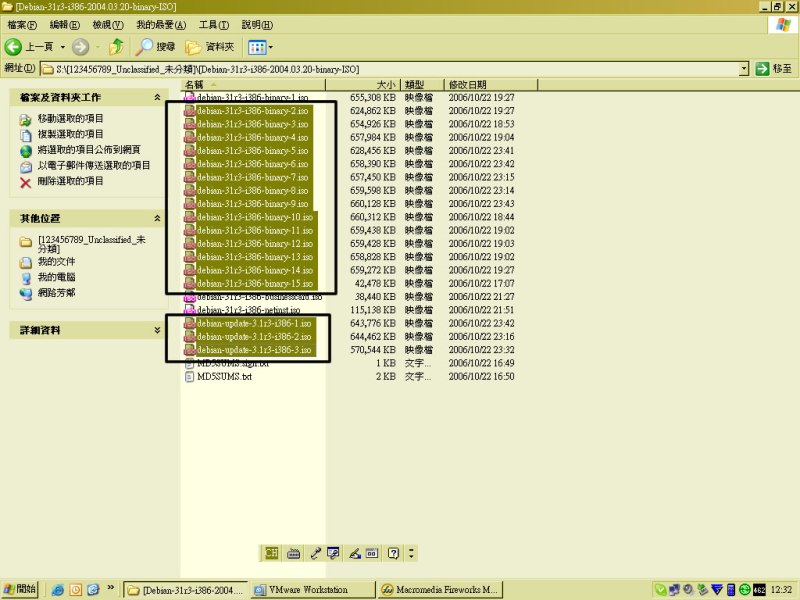The width and height of the screenshot is (800, 600).
Task: Collapse the 檔案及資料夾工作 panel
Action: pos(157,98)
